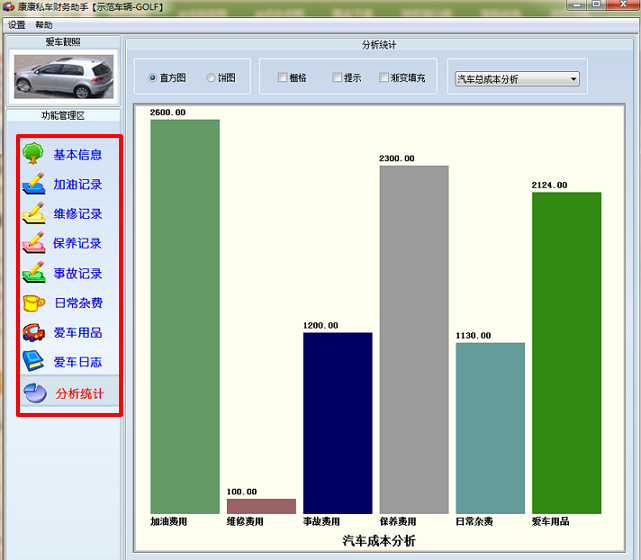Open the 帮助 menu
Screen dimensions: 641x560
point(44,25)
